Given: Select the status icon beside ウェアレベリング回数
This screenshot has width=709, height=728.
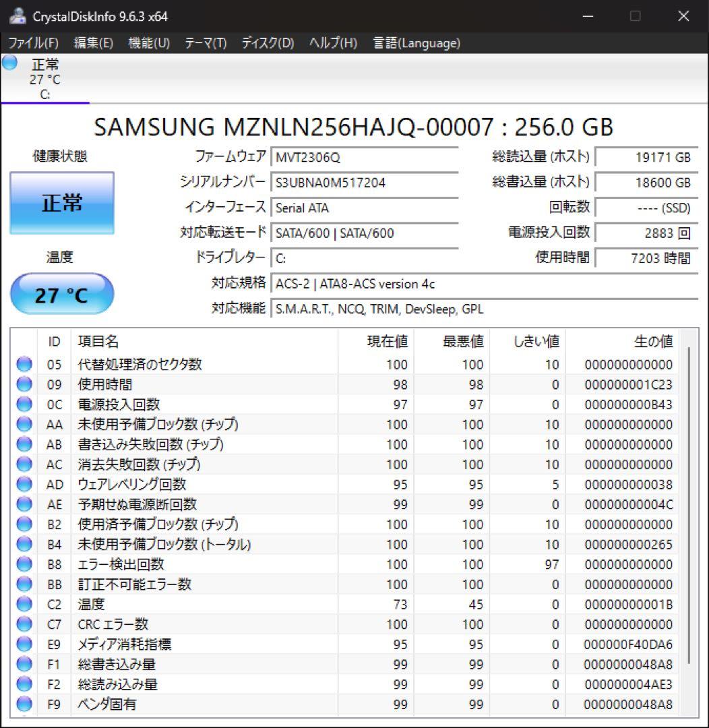Looking at the screenshot, I should (24, 484).
